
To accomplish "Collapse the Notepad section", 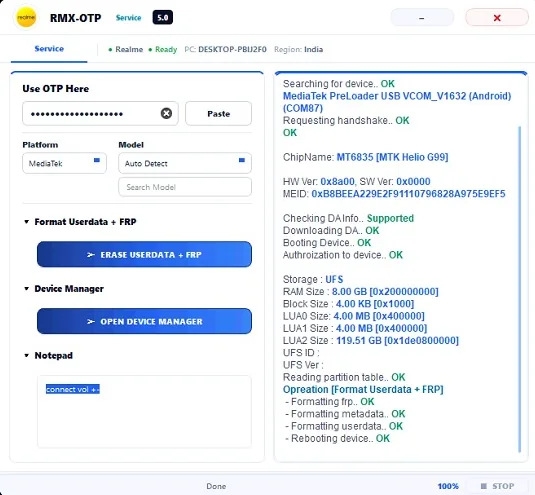I will coord(27,355).
